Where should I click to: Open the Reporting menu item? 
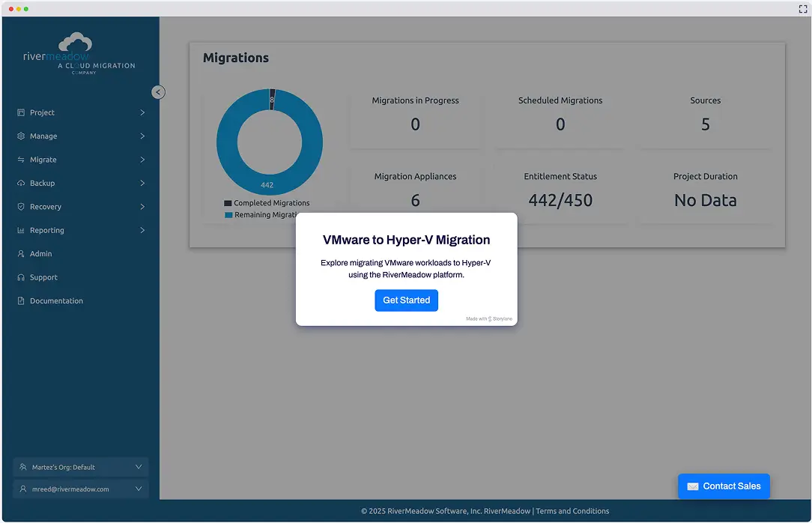[81, 231]
